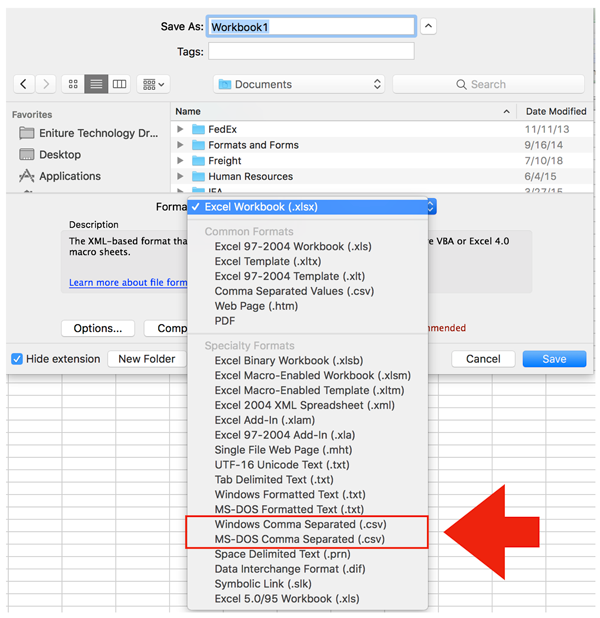Toggle the sort direction arrow
This screenshot has width=600, height=618.
(507, 112)
